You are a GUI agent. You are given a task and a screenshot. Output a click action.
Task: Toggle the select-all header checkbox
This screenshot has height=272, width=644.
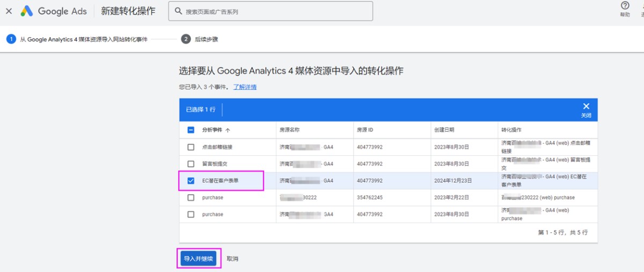pos(191,130)
